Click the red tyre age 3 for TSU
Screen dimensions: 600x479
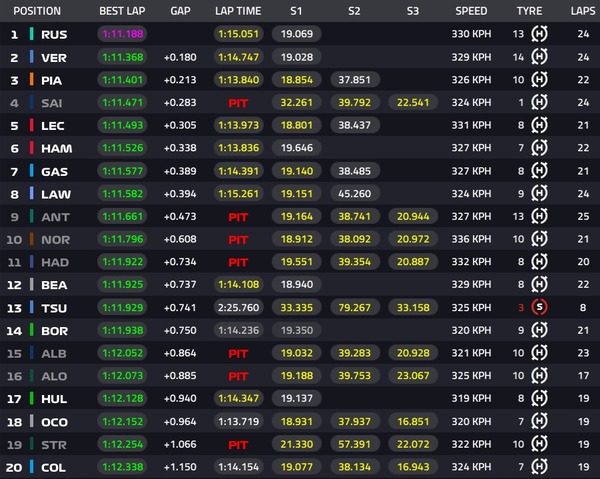click(x=521, y=308)
